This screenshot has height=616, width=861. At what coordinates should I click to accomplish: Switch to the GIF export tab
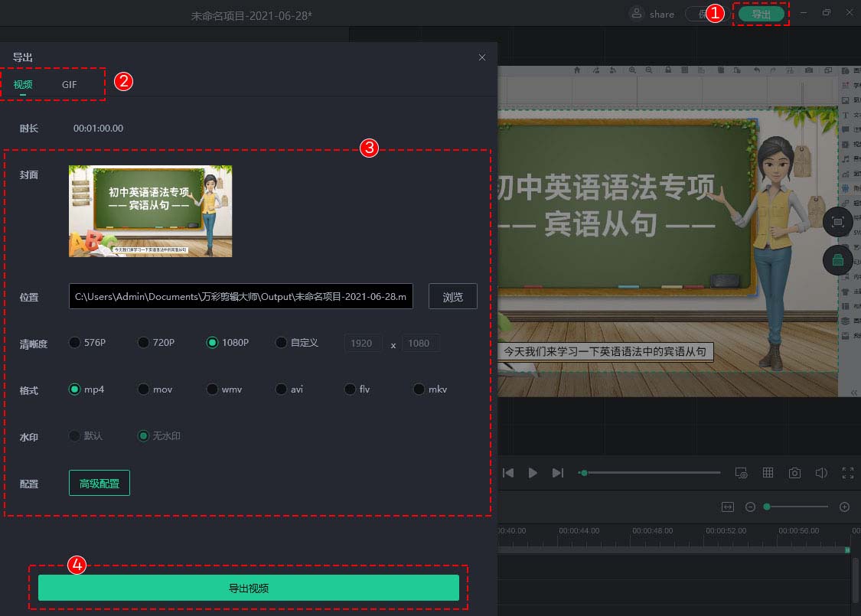coord(70,84)
